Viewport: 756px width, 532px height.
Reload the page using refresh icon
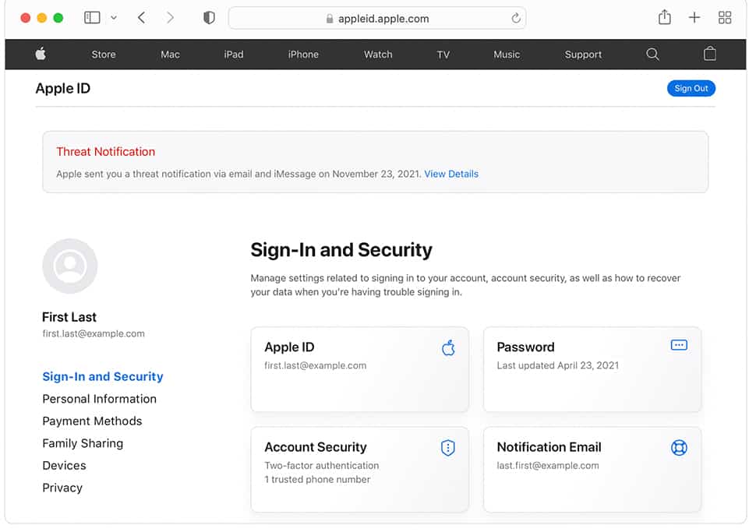[516, 19]
